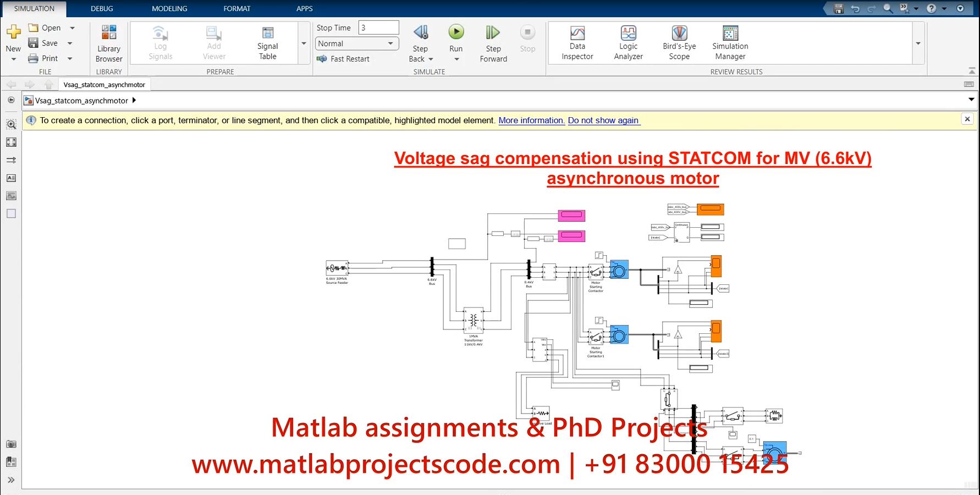This screenshot has height=495, width=980.
Task: Open the FORMAT tab
Action: (237, 8)
